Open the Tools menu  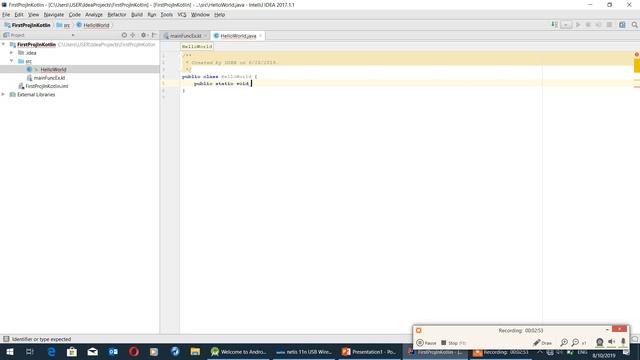tap(167, 15)
